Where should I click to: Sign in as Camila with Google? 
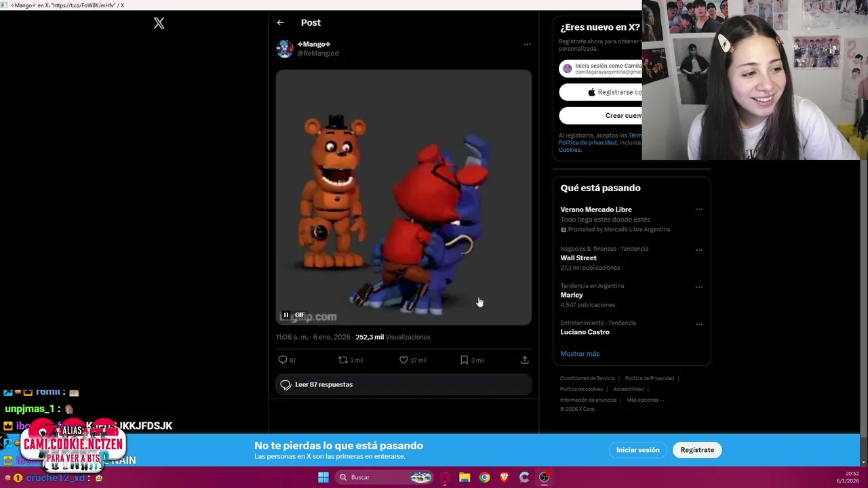click(x=601, y=68)
